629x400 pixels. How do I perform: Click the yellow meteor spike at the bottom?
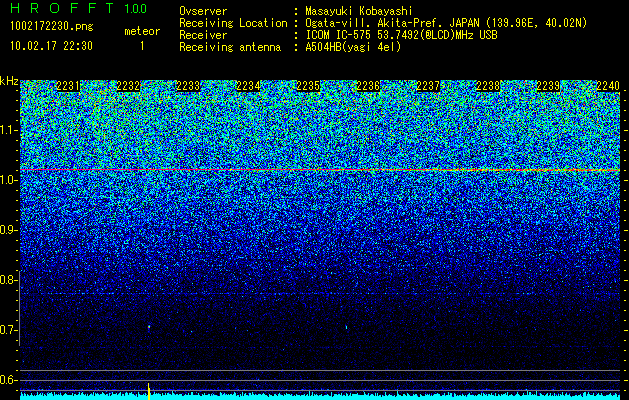pos(149,391)
